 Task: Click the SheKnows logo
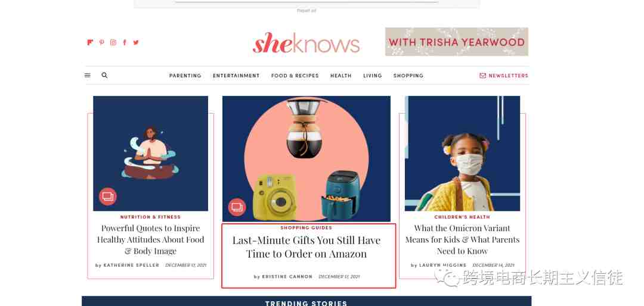tap(306, 43)
